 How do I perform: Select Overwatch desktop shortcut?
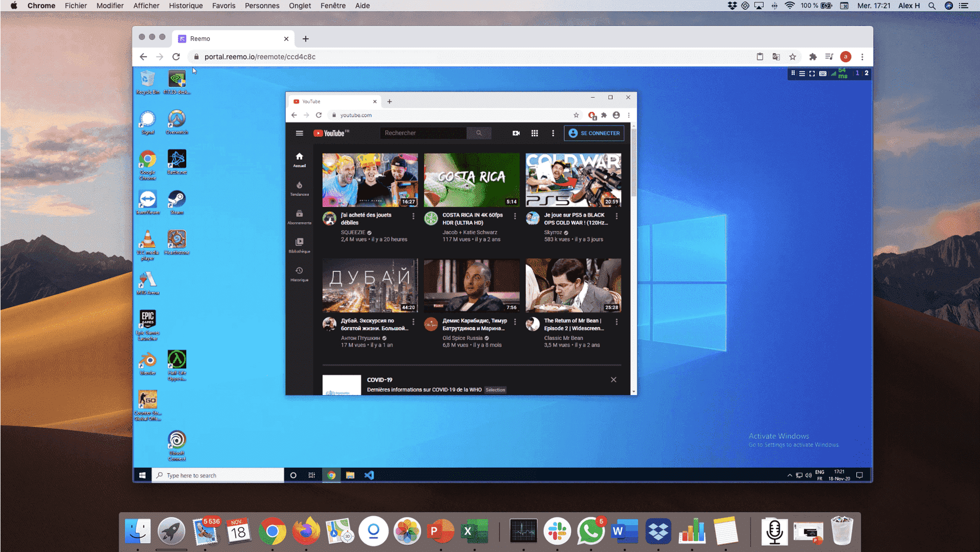[177, 122]
